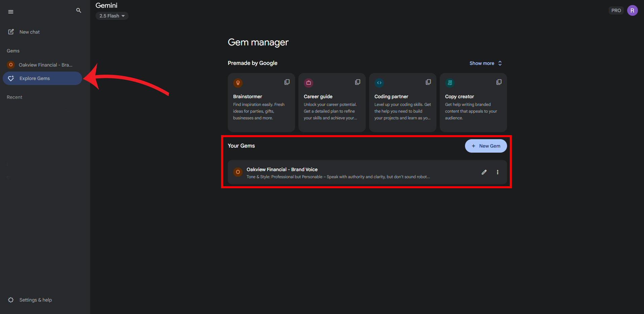Select the Brainstormer lightbulb icon
The image size is (644, 314).
[238, 83]
